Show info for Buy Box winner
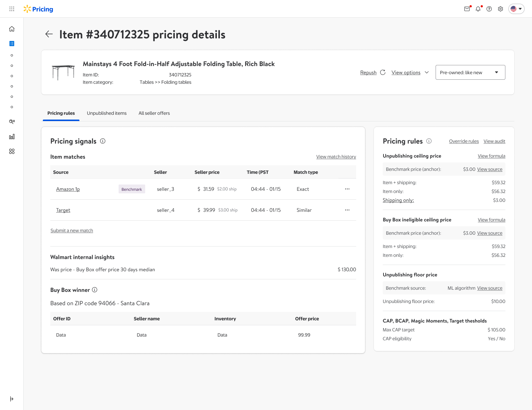This screenshot has width=532, height=410. point(95,290)
